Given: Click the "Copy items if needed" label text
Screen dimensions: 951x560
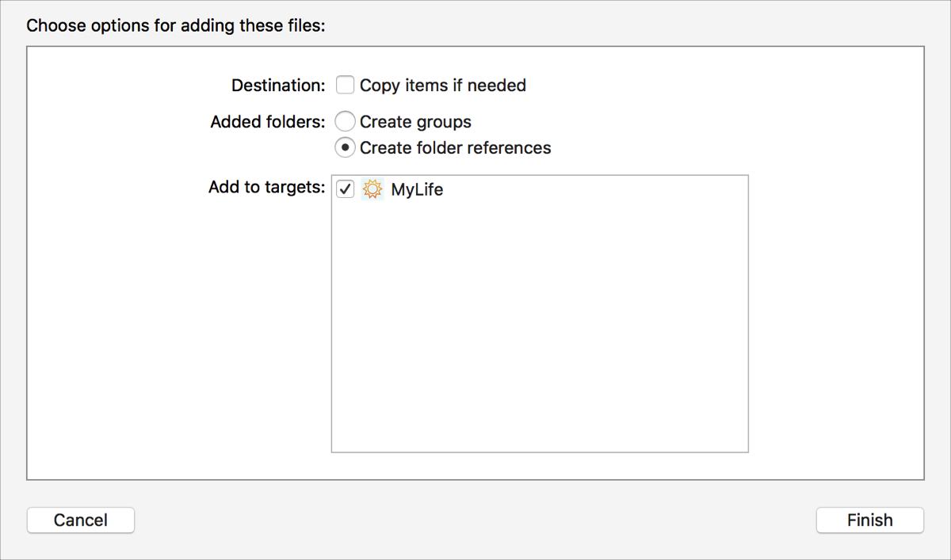Looking at the screenshot, I should pyautogui.click(x=442, y=86).
